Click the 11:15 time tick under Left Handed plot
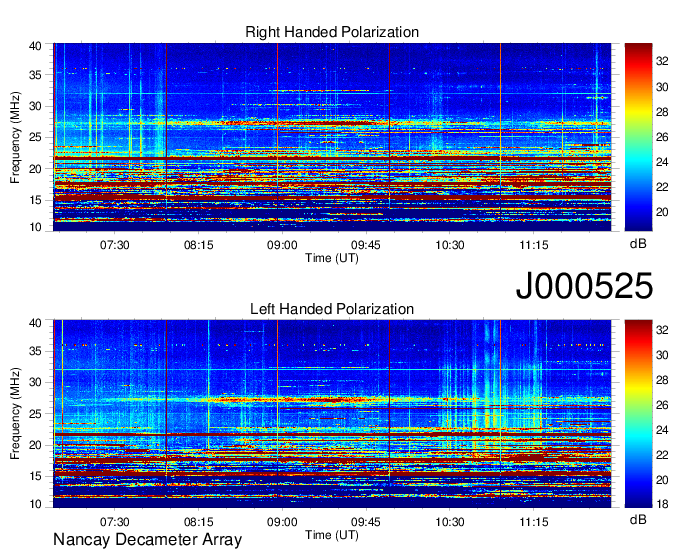 (x=534, y=522)
